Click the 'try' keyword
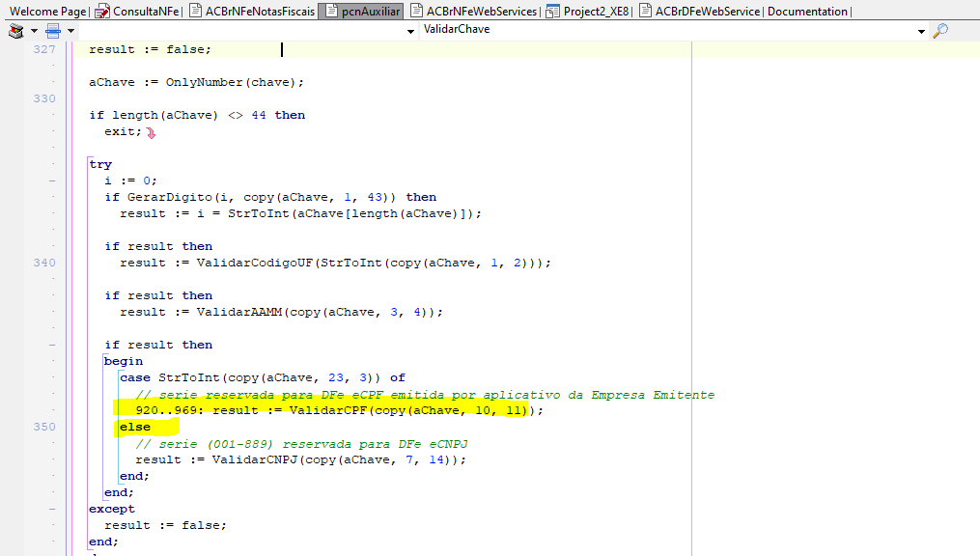Screen dimensions: 980x556 point(100,164)
